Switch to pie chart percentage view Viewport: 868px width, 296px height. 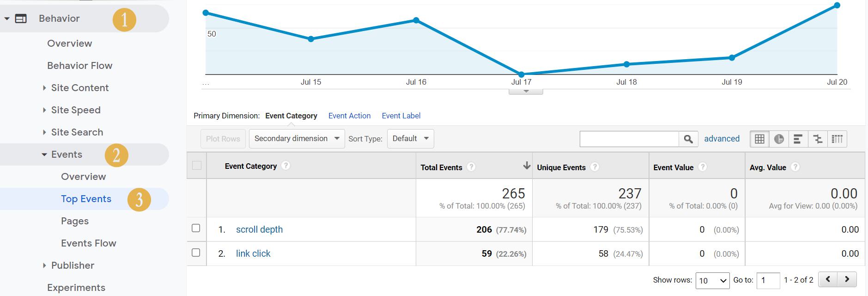coord(779,139)
